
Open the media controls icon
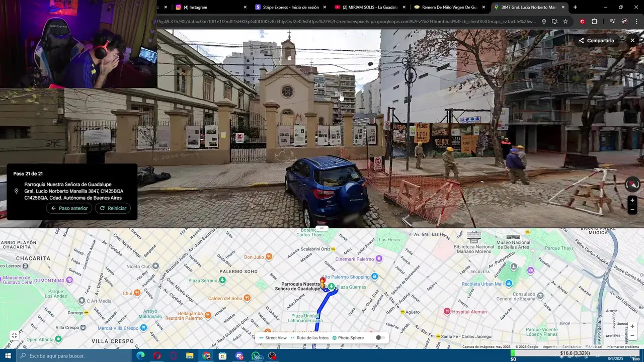point(612,22)
